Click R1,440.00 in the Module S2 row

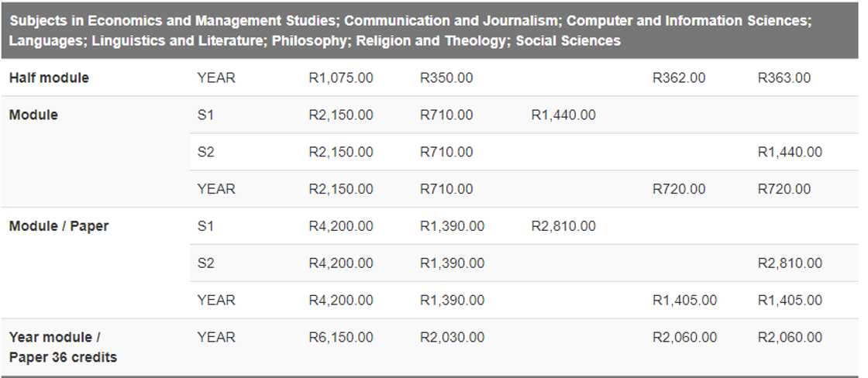click(x=790, y=153)
